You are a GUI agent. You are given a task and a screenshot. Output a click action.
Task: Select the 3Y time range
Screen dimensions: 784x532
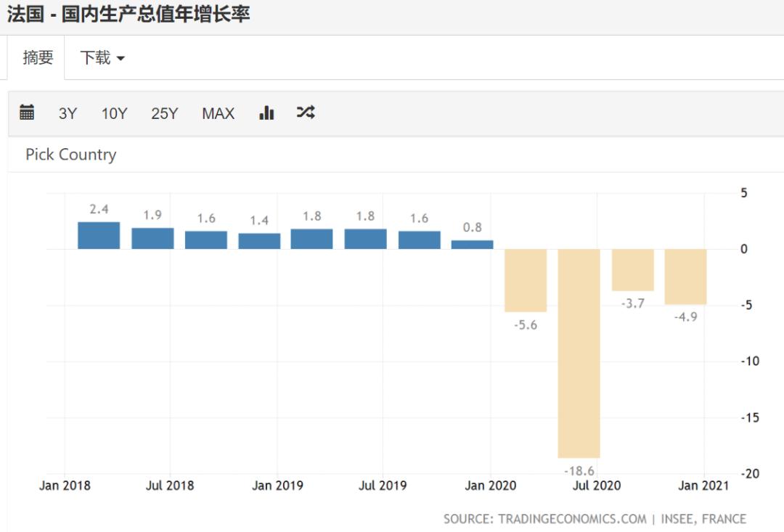click(68, 112)
